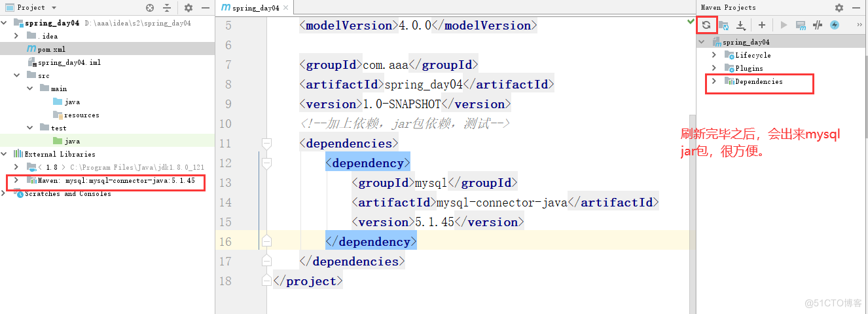Collapse spring_day04 node in Maven panel
The width and height of the screenshot is (868, 314).
(702, 42)
